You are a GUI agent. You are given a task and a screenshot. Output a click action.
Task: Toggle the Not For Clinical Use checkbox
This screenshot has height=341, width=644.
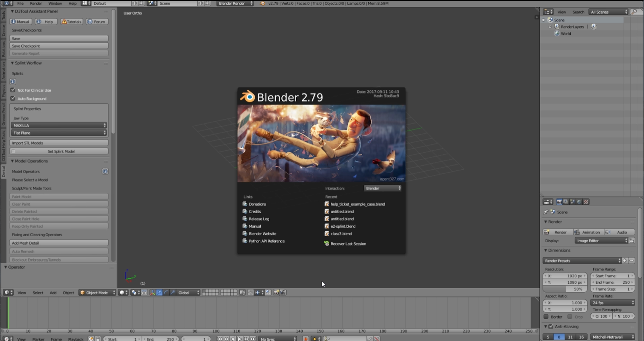click(13, 90)
